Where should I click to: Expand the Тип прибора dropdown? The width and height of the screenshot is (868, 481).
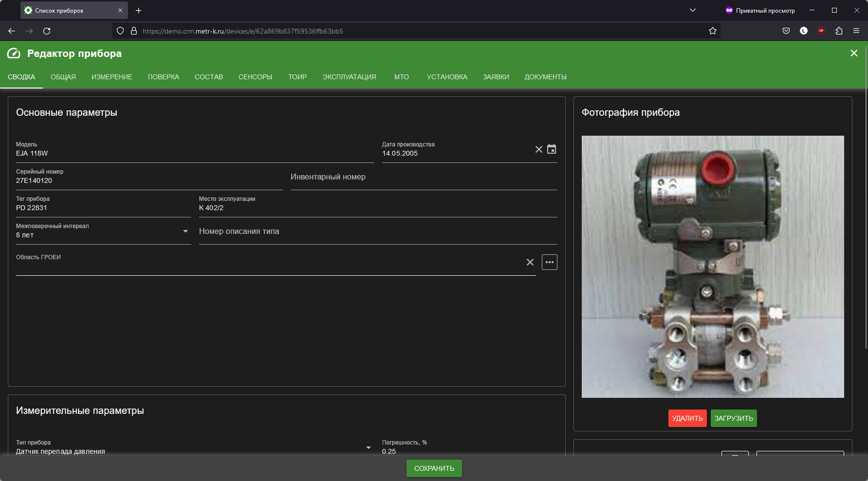[x=369, y=447]
